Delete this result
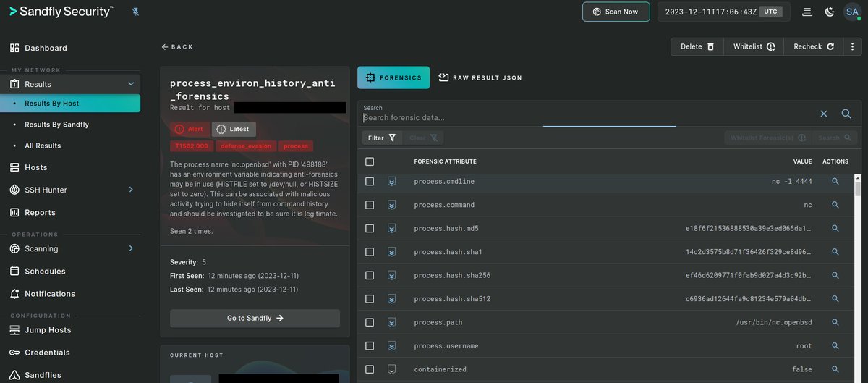The height and width of the screenshot is (383, 868). (x=697, y=46)
